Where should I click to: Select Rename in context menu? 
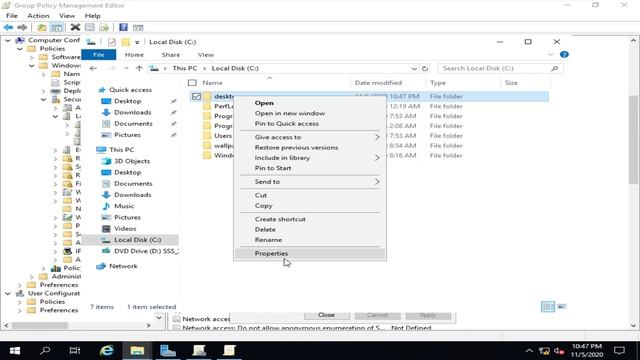310,240
